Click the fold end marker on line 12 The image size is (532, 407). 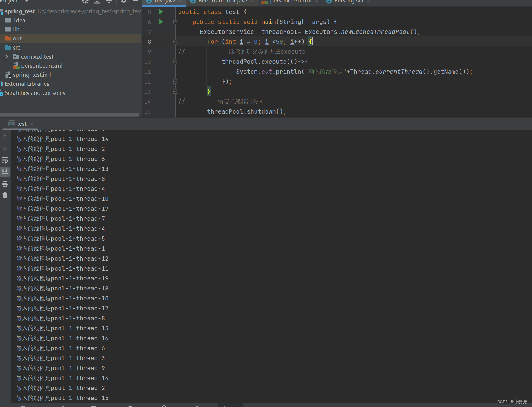(175, 82)
